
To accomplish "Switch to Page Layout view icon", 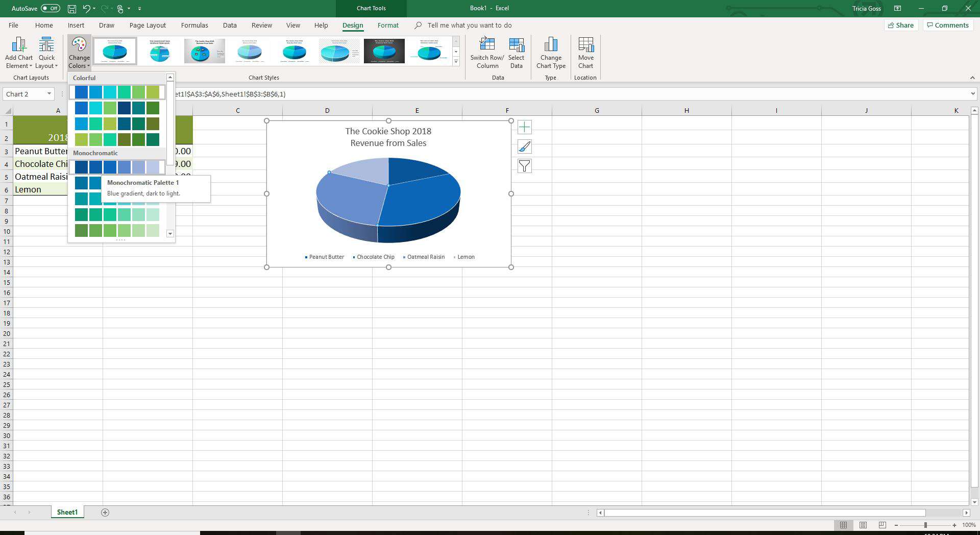I will pyautogui.click(x=863, y=525).
